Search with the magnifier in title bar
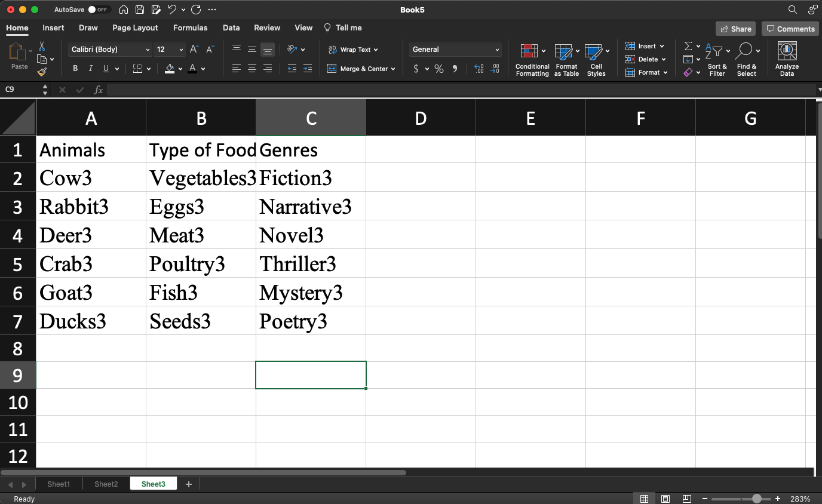822x504 pixels. 793,10
